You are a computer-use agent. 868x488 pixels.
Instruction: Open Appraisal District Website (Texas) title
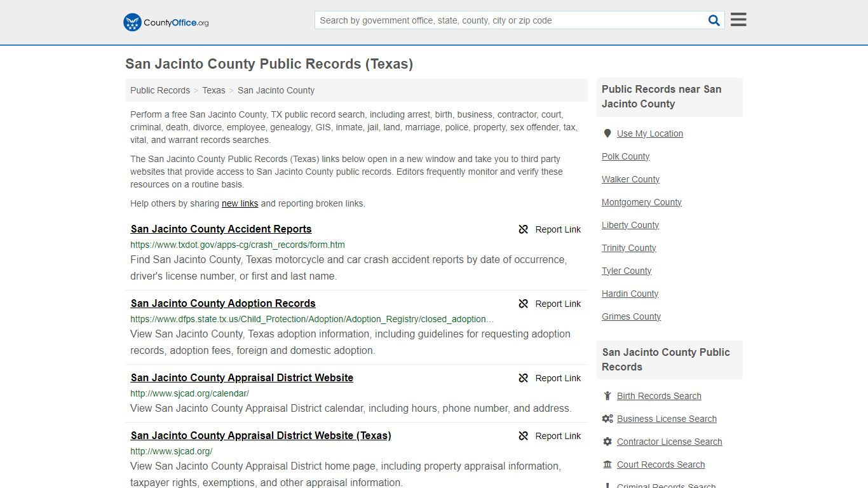pos(261,436)
